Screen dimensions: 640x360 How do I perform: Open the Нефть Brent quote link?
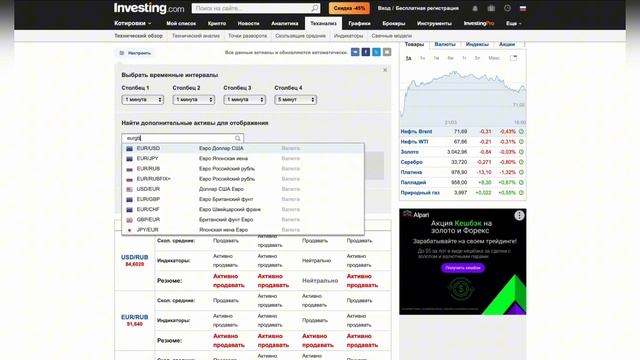coord(416,131)
